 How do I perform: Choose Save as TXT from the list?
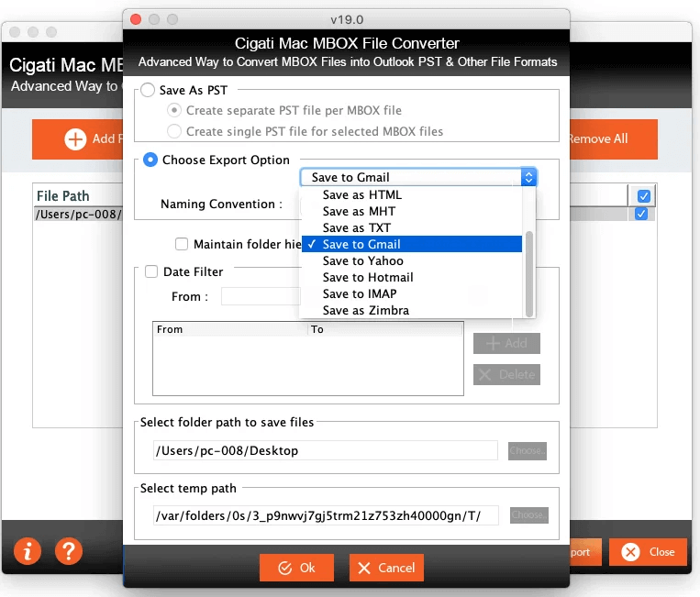click(412, 227)
